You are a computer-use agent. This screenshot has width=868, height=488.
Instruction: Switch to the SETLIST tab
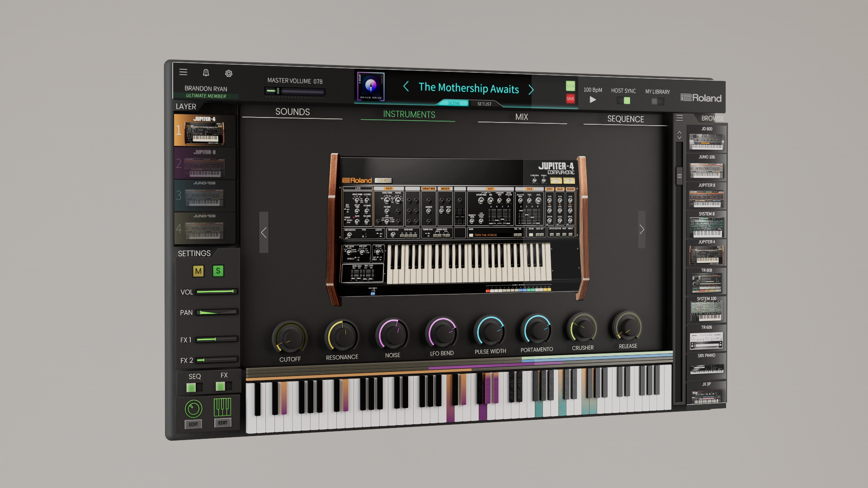pos(484,104)
